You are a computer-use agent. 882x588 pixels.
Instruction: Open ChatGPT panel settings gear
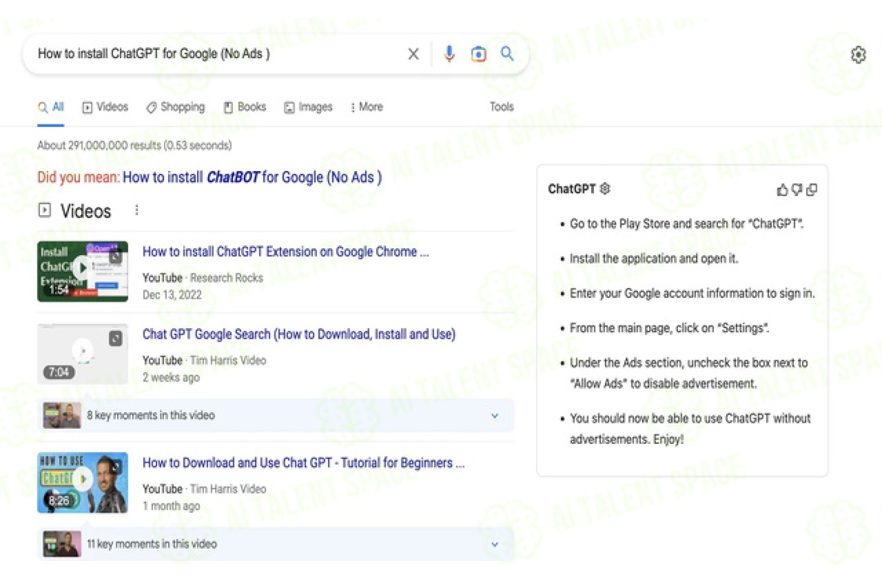pyautogui.click(x=605, y=189)
